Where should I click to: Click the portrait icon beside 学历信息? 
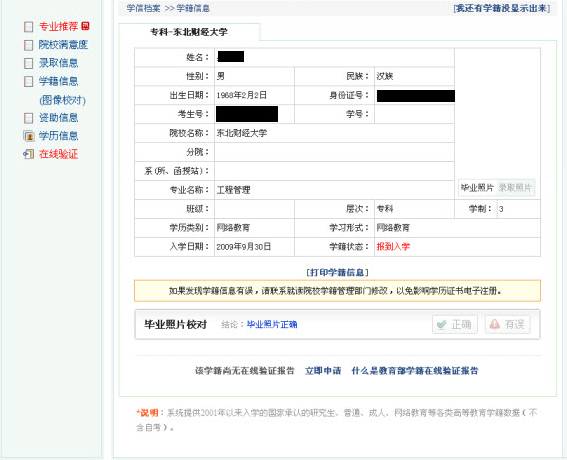(x=29, y=136)
